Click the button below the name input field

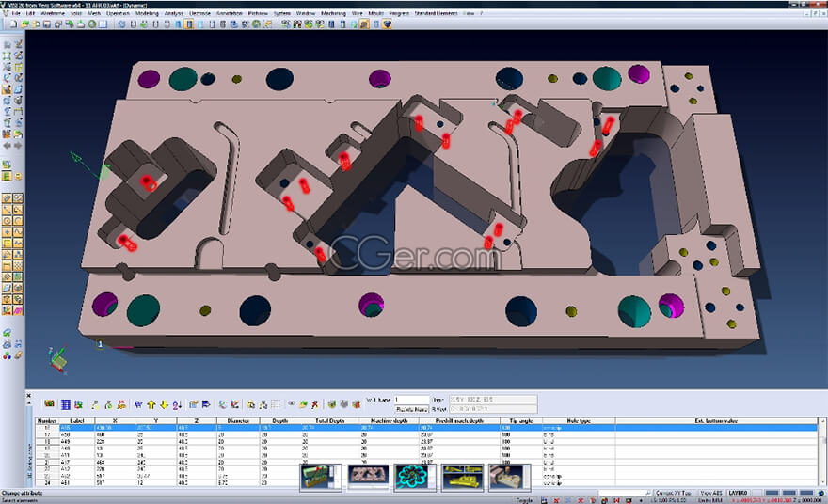pos(411,409)
